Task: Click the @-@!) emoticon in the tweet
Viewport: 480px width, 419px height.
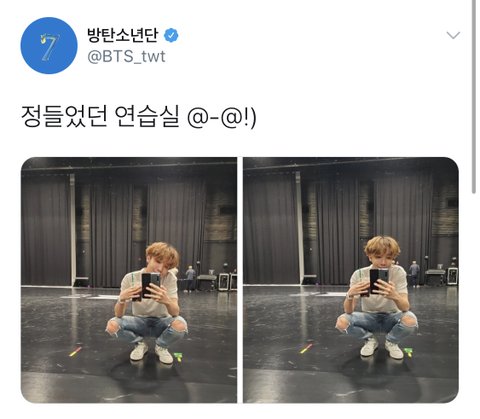Action: coord(222,117)
